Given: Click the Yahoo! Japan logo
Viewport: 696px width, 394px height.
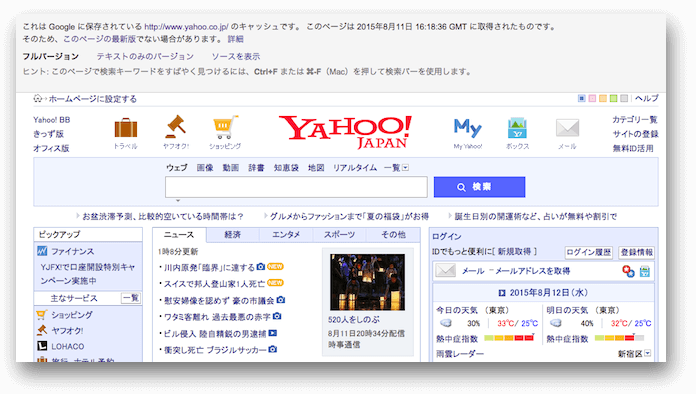Looking at the screenshot, I should point(345,132).
